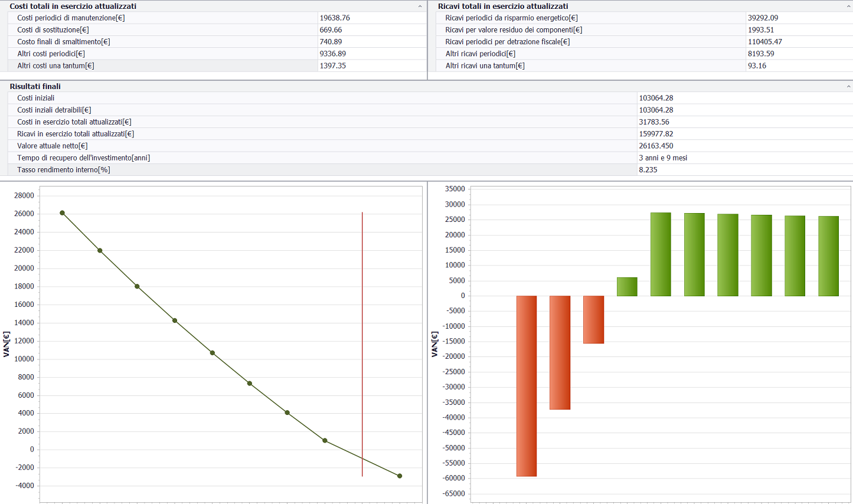Collapse the Ricavi totali in esercizio attualizzati section
The width and height of the screenshot is (853, 504).
pos(848,6)
